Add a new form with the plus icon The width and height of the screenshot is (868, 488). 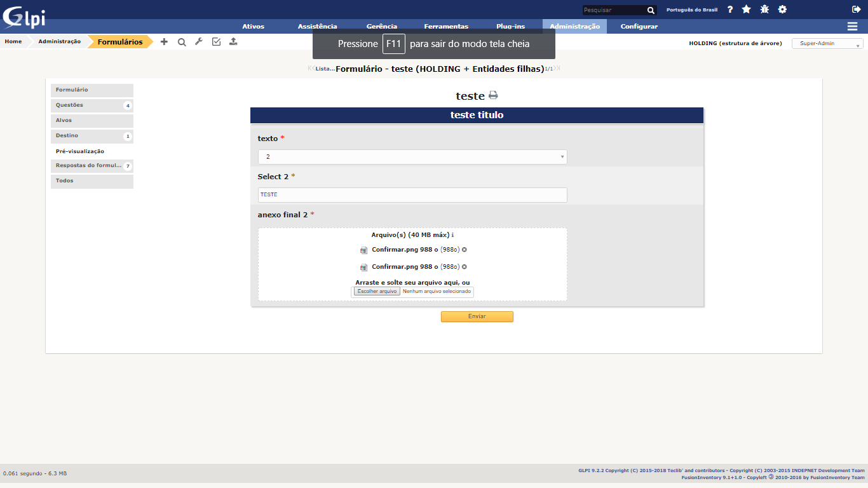(164, 41)
